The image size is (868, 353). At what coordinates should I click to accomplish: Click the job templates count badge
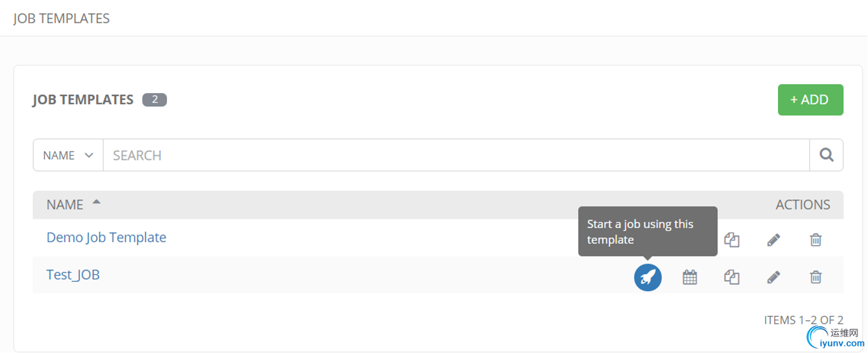[154, 100]
